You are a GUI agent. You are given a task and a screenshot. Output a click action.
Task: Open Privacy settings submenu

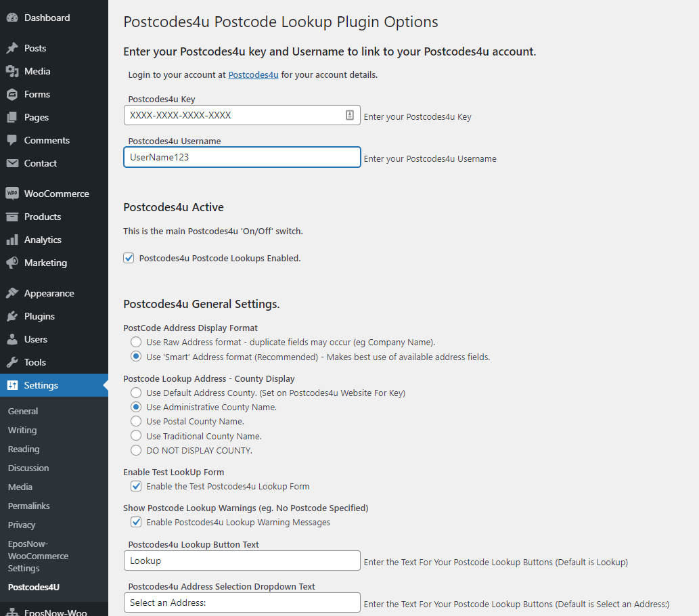[x=22, y=525]
